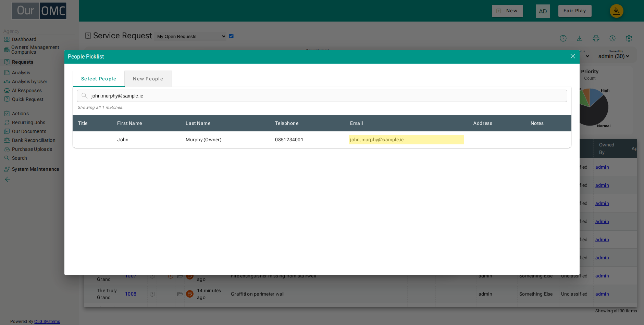Click the Bank Reconciliation scales icon

point(7,140)
